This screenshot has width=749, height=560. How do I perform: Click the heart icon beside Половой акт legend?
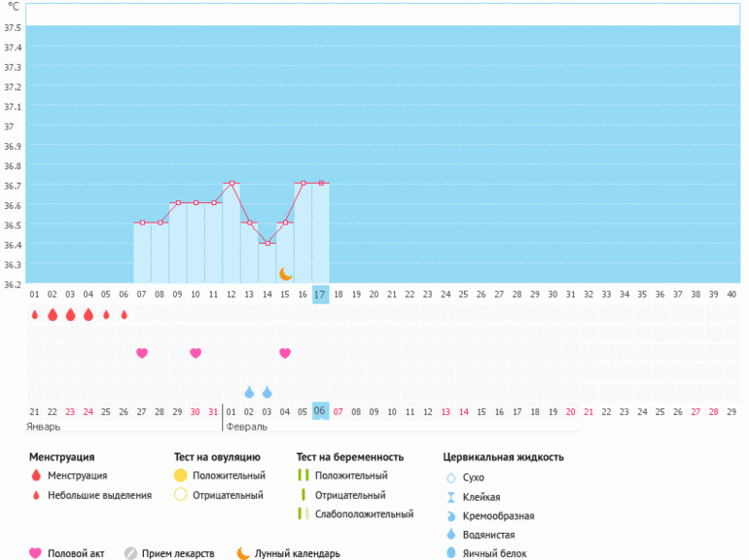36,553
